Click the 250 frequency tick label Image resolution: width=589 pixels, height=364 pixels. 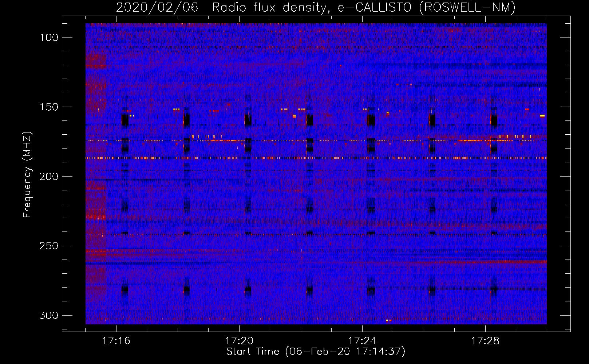[48, 246]
